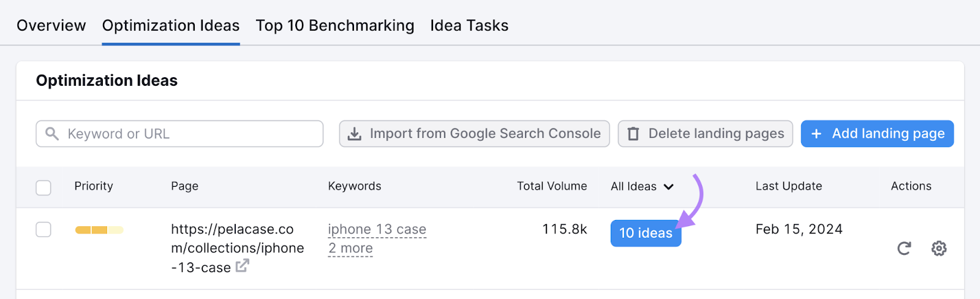Click the plus icon on Add landing page
980x299 pixels.
click(816, 134)
